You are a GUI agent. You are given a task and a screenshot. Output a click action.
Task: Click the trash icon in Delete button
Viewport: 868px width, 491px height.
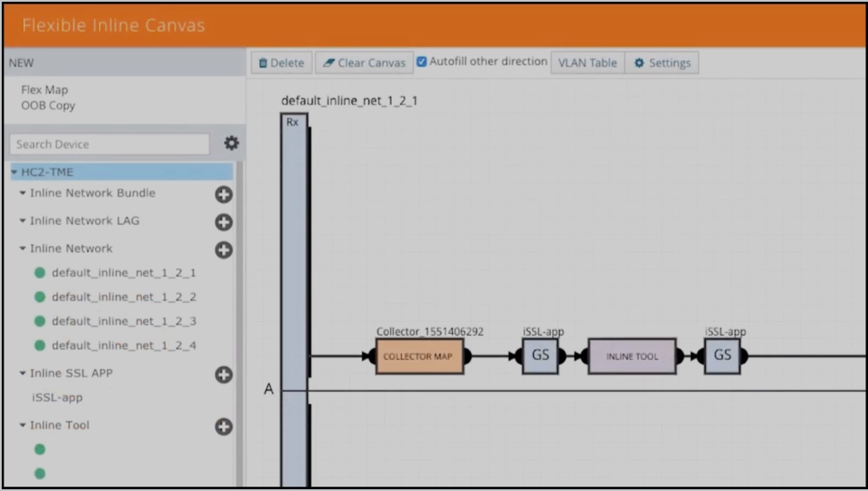point(263,63)
